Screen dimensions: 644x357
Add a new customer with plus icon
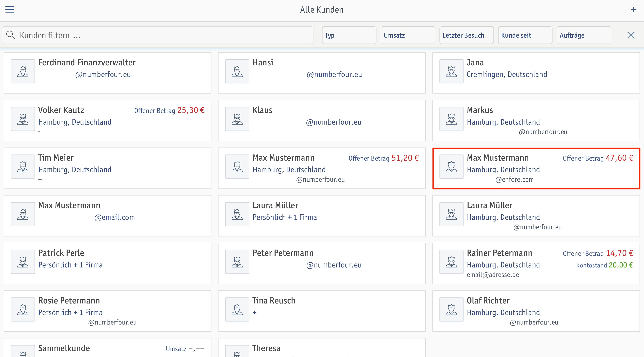click(634, 9)
